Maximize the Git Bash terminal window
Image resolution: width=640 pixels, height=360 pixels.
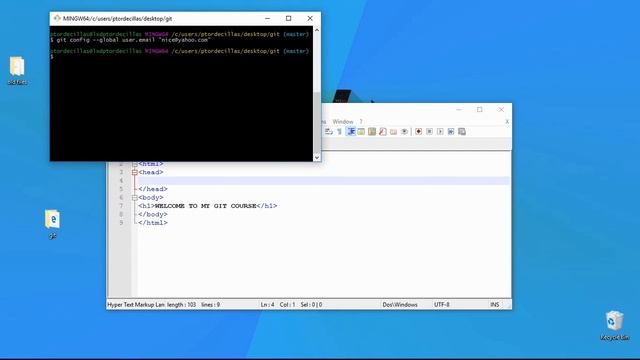click(289, 18)
